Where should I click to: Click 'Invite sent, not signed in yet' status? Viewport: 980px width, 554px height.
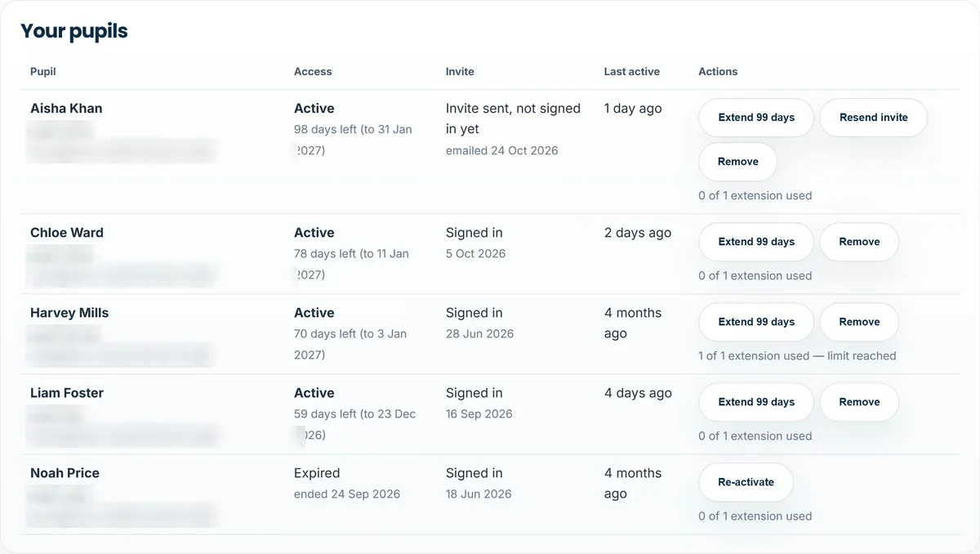(x=513, y=118)
